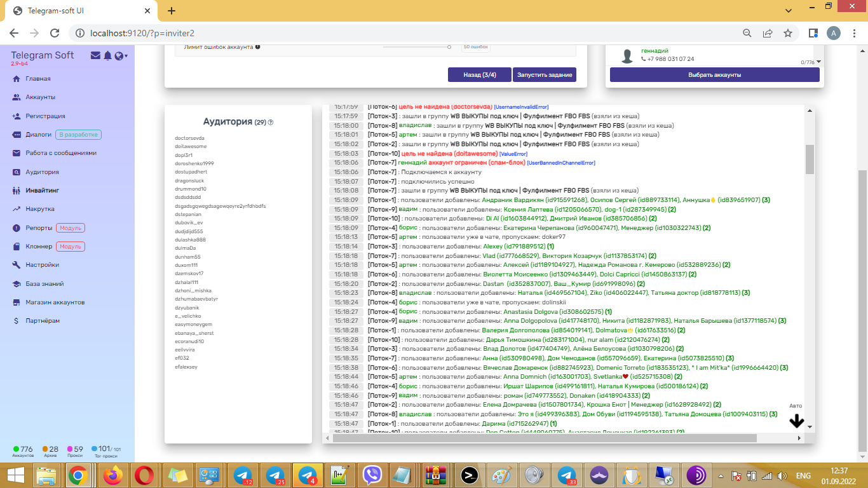Click the help icon beside Аудитория heading
868x488 pixels.
[x=271, y=123]
